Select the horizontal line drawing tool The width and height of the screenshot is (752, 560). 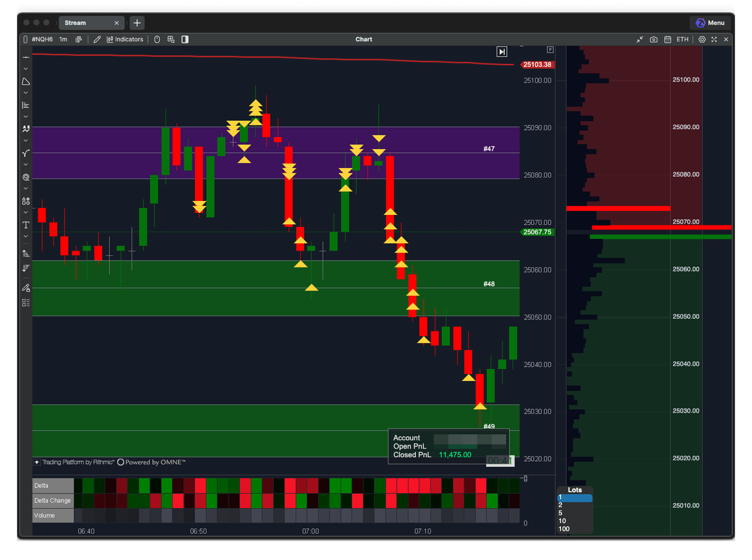coord(26,57)
